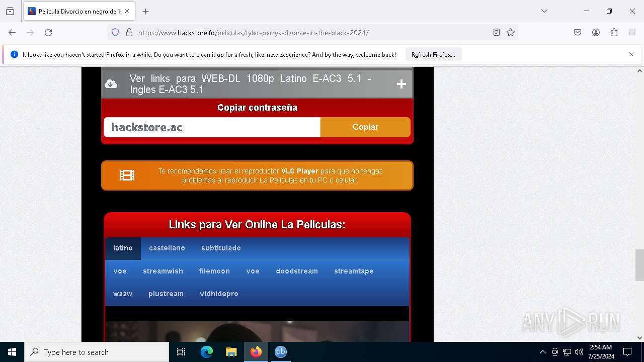Choose the plustream server
Image resolution: width=644 pixels, height=362 pixels.
[x=166, y=294]
